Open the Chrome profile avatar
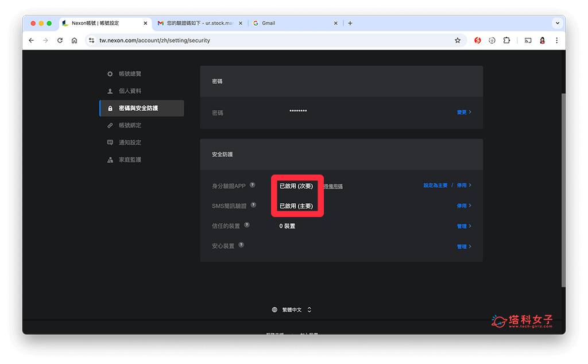The image size is (588, 364). [x=542, y=40]
